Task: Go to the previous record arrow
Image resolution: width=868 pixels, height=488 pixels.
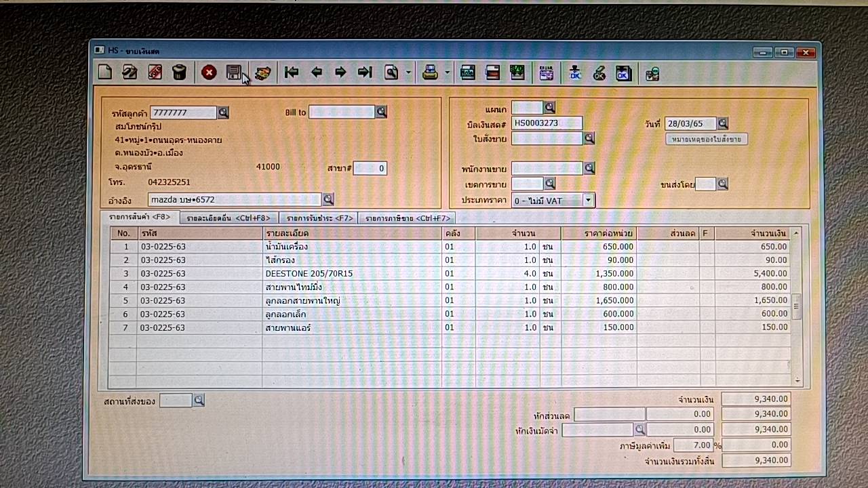Action: (316, 73)
